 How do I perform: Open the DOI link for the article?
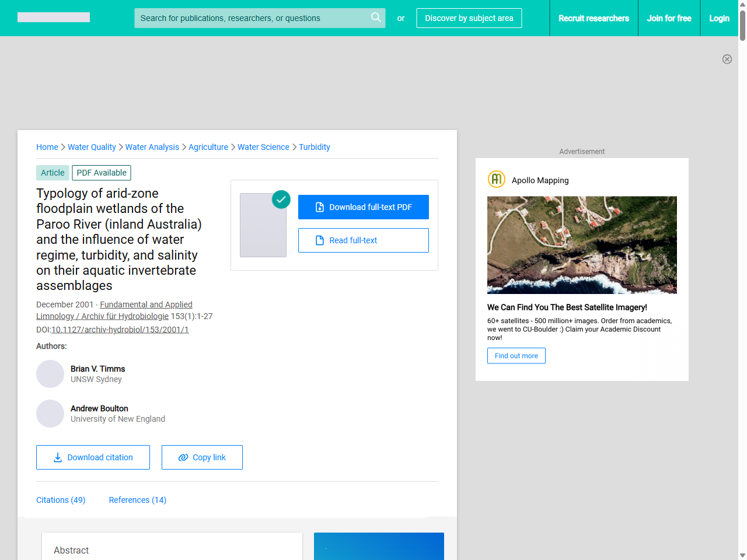click(120, 330)
